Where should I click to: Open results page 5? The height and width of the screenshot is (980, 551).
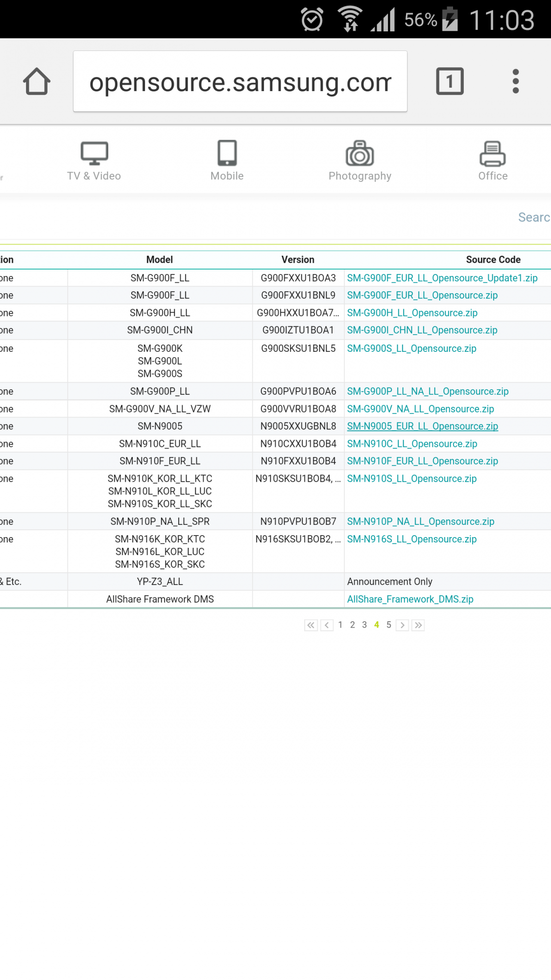click(x=388, y=625)
